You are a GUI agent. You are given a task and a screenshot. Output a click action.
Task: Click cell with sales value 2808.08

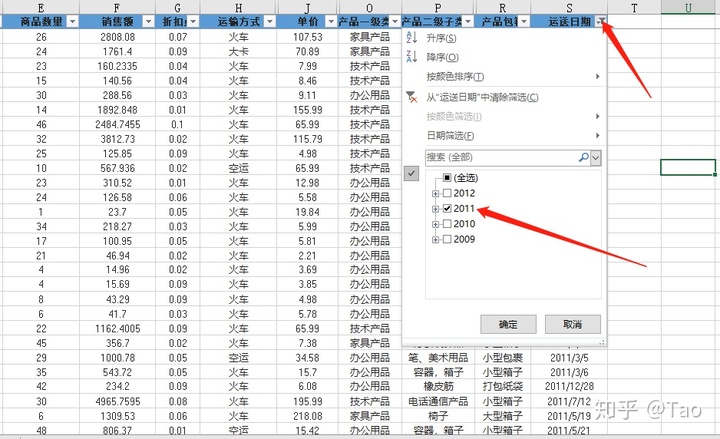[x=117, y=37]
